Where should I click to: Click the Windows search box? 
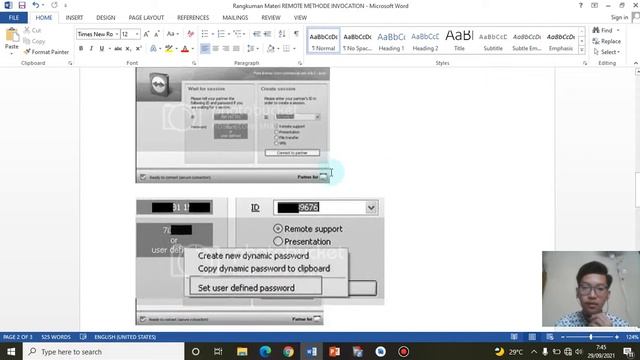pyautogui.click(x=104, y=351)
